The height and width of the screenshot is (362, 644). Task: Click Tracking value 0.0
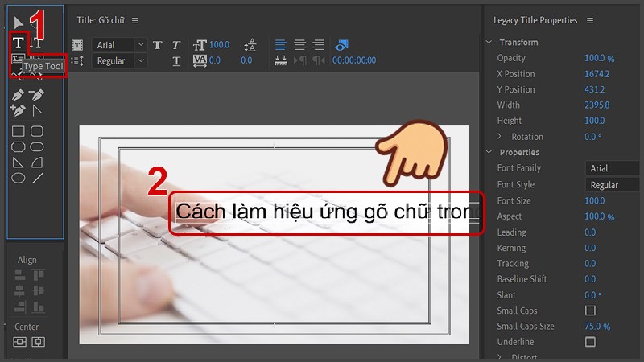pyautogui.click(x=590, y=264)
